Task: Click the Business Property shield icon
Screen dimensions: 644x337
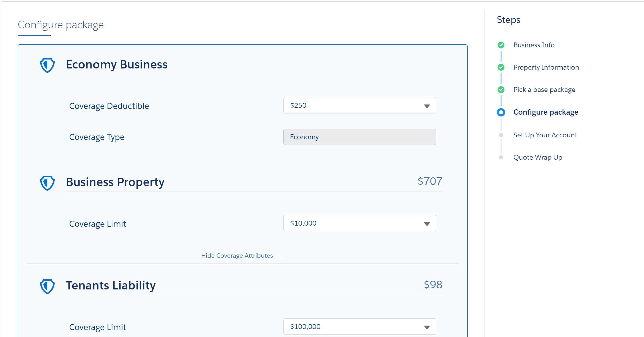Action: click(x=47, y=183)
